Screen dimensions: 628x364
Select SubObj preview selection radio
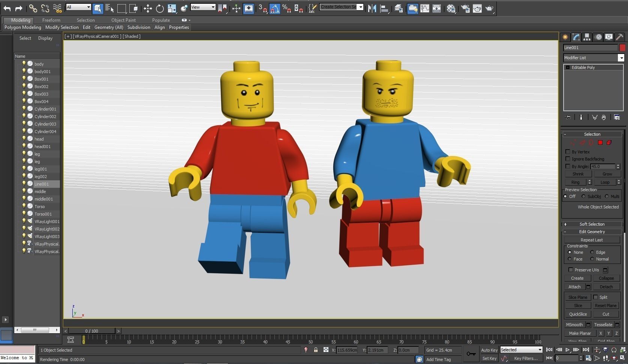[583, 196]
